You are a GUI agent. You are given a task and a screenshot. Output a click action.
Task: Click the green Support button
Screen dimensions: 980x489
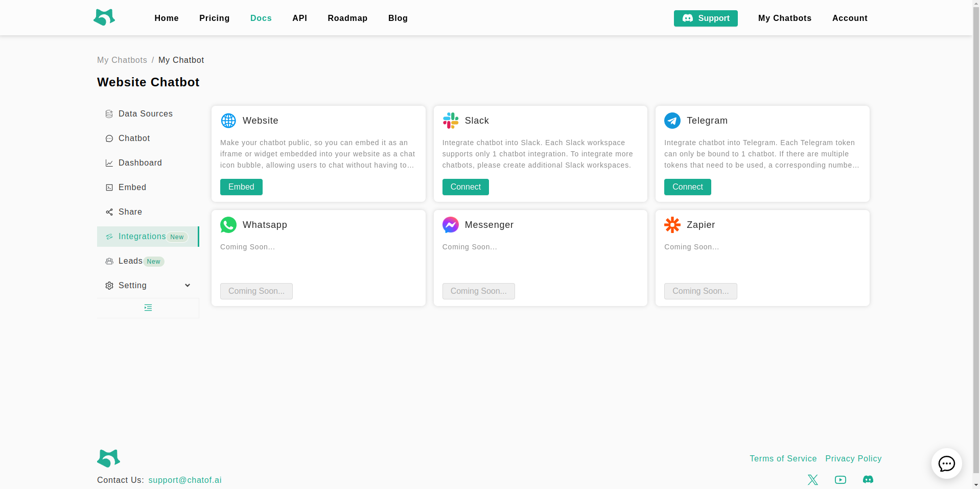706,18
